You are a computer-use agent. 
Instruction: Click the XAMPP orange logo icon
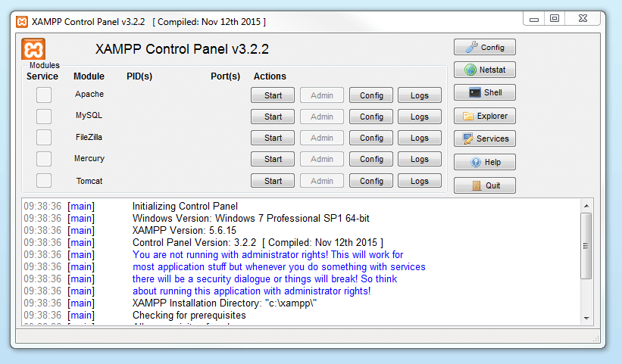[x=33, y=49]
